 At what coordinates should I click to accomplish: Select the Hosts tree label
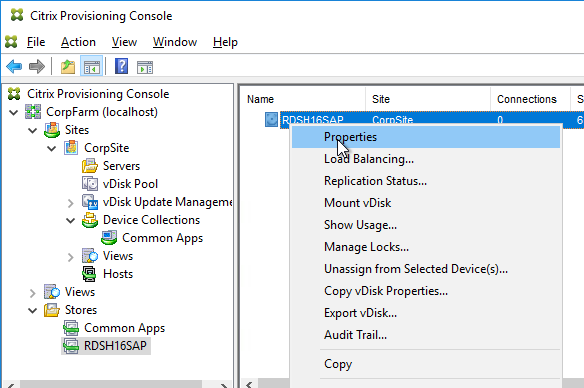click(x=118, y=274)
